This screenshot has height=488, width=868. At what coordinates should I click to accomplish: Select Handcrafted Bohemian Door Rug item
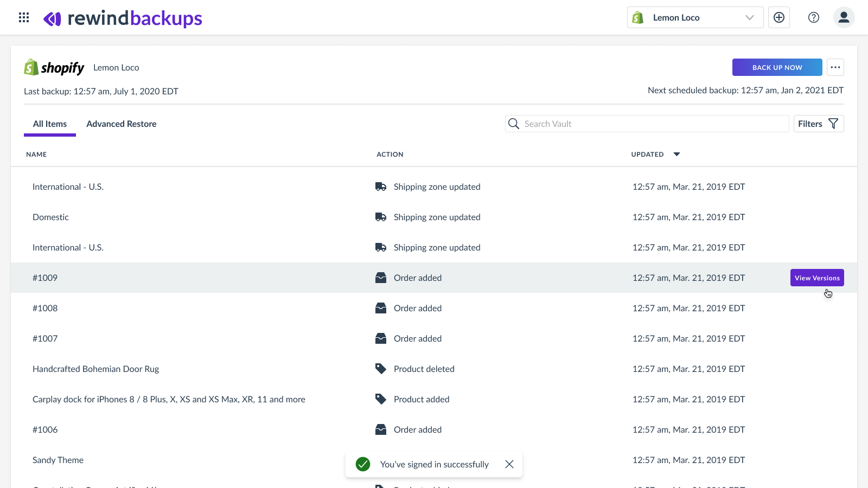coord(96,369)
